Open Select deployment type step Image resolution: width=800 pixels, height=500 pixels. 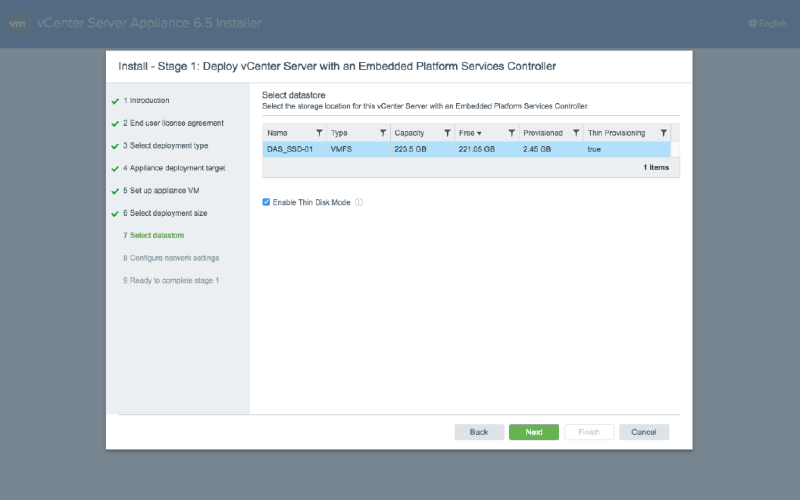click(165, 146)
